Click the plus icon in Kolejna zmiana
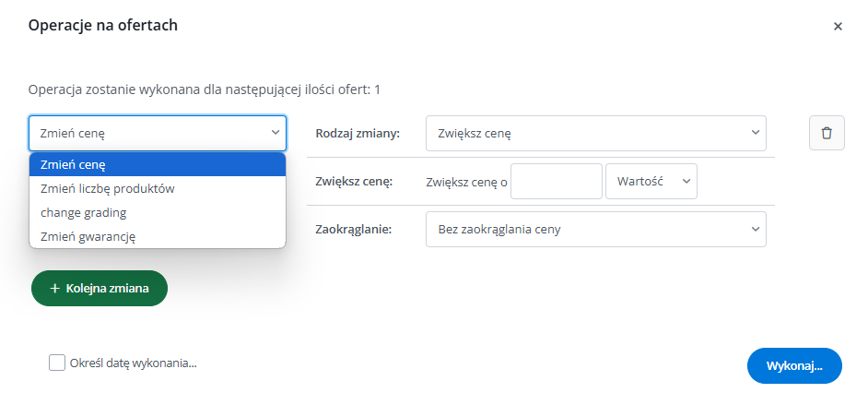This screenshot has height=393, width=868. (54, 288)
